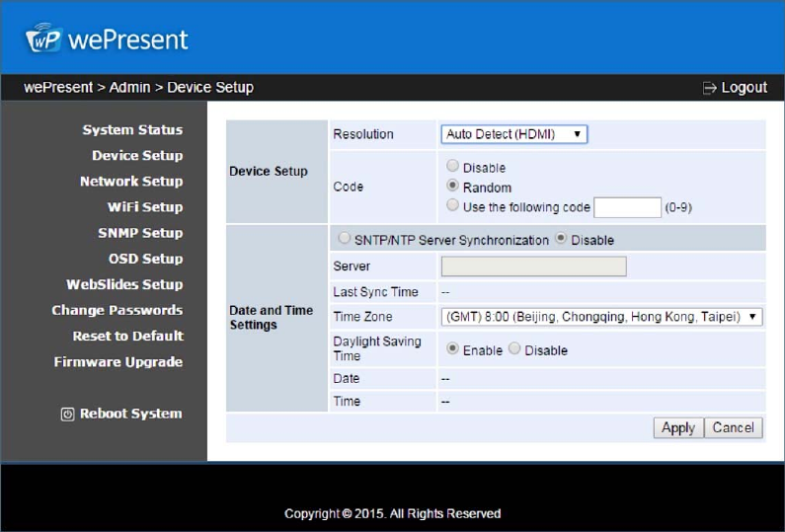
Task: Click the Apply button
Action: click(x=678, y=428)
